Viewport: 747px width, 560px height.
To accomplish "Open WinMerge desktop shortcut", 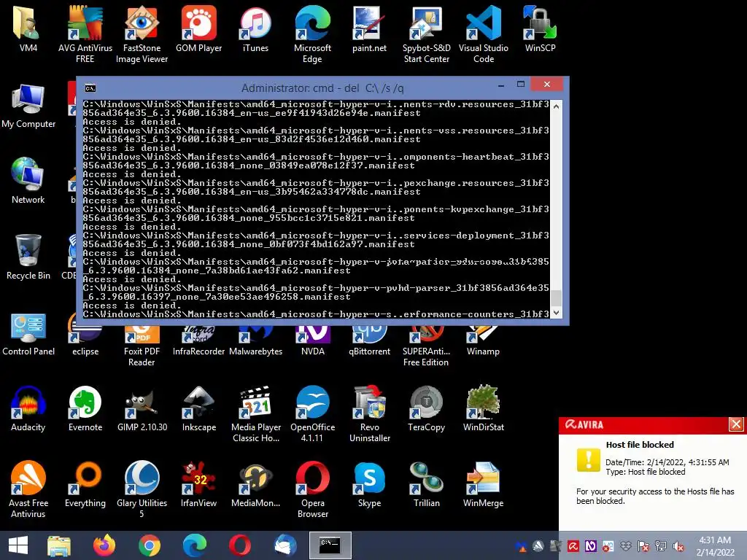I will [483, 484].
